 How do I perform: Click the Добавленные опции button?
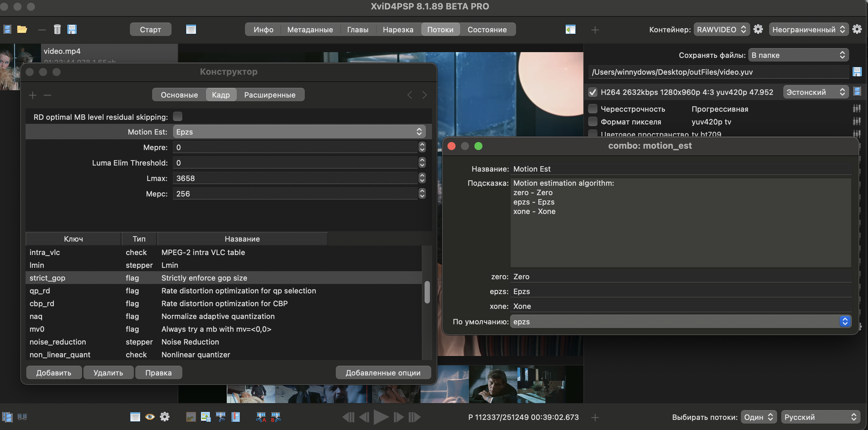click(x=383, y=373)
